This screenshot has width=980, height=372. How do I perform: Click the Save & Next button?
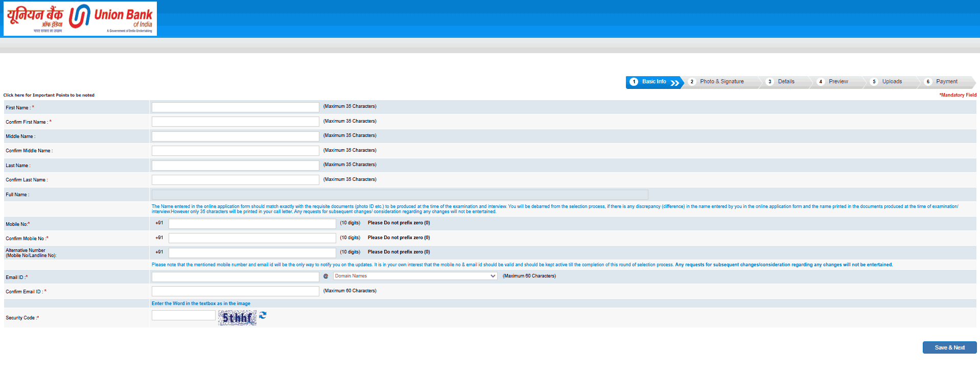(x=949, y=347)
